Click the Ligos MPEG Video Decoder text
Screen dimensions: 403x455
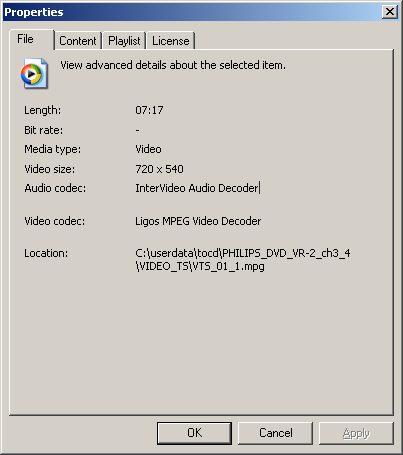[x=198, y=221]
